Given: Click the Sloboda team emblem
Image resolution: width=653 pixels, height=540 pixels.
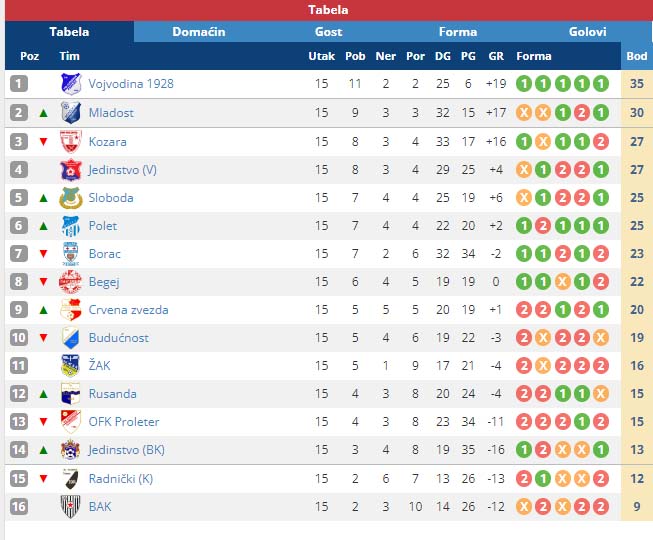Looking at the screenshot, I should pos(70,198).
